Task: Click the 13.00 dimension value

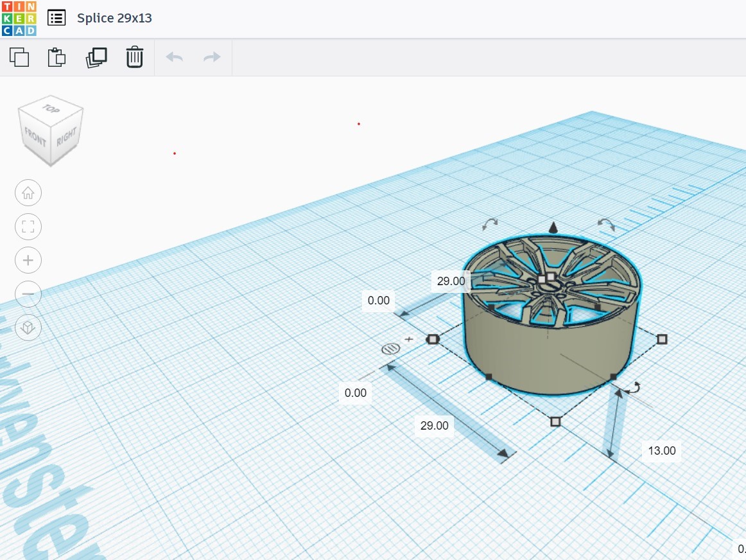Action: pyautogui.click(x=662, y=451)
